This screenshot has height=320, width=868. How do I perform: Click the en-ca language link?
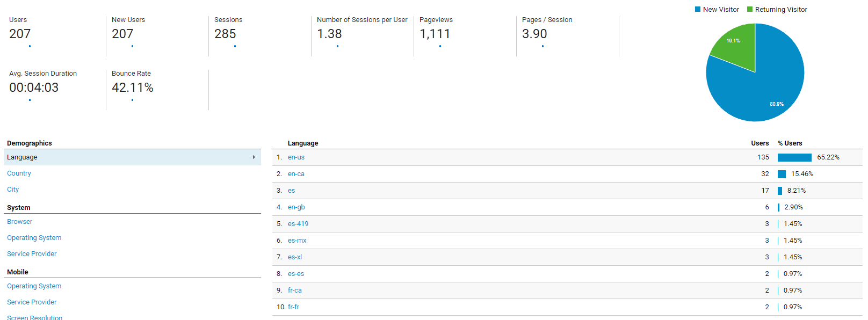pyautogui.click(x=296, y=174)
